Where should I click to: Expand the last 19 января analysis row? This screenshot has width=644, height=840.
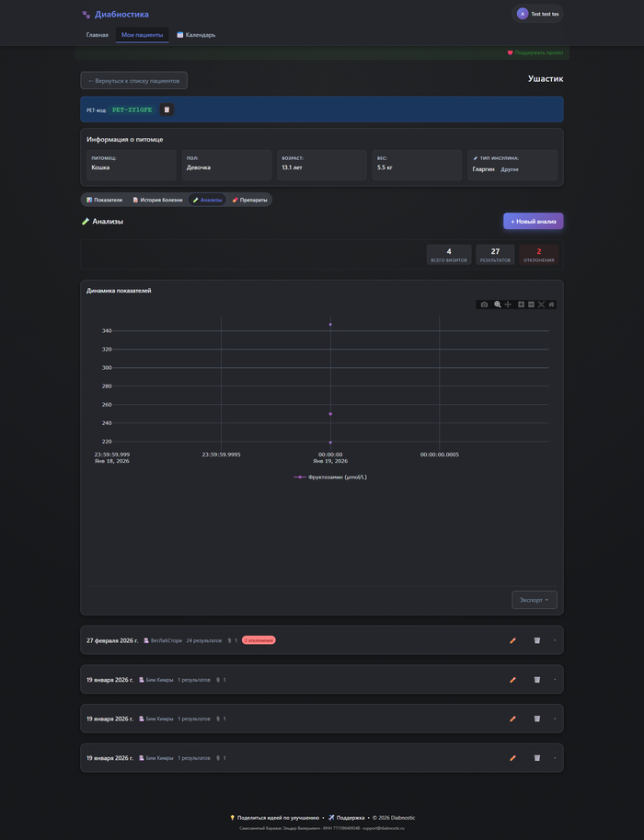(x=555, y=758)
